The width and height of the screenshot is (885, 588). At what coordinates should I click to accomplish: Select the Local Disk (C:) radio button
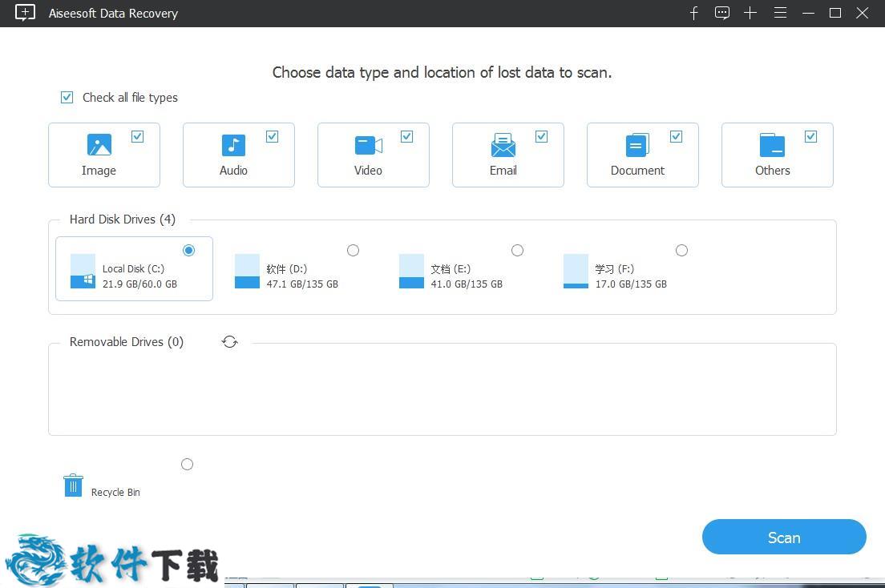click(x=189, y=250)
